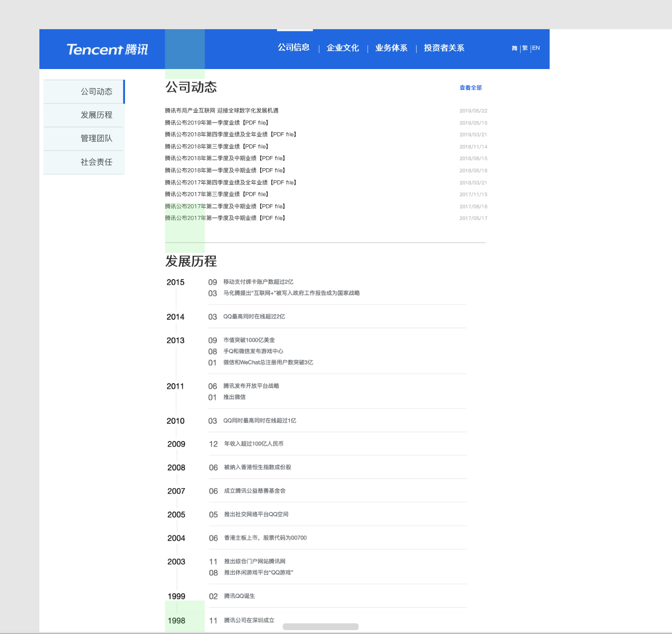
Task: Click year 1999 in the timeline
Action: click(x=177, y=597)
